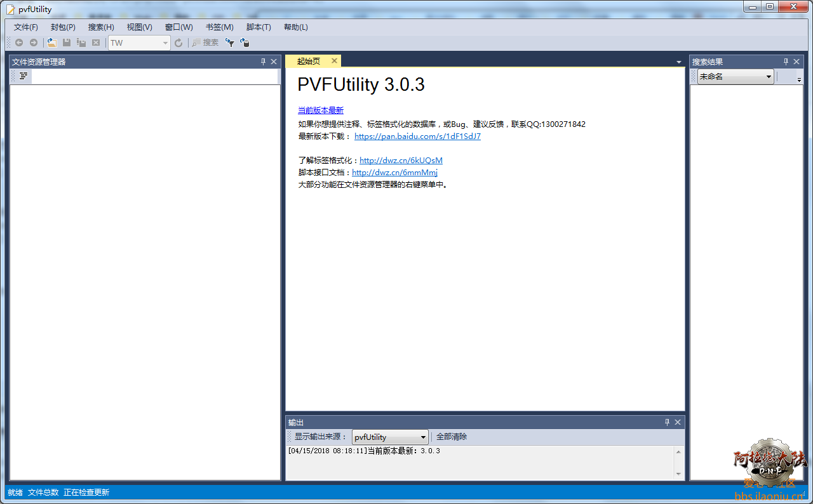
Task: Click the pan.baidu.com download link
Action: 417,136
